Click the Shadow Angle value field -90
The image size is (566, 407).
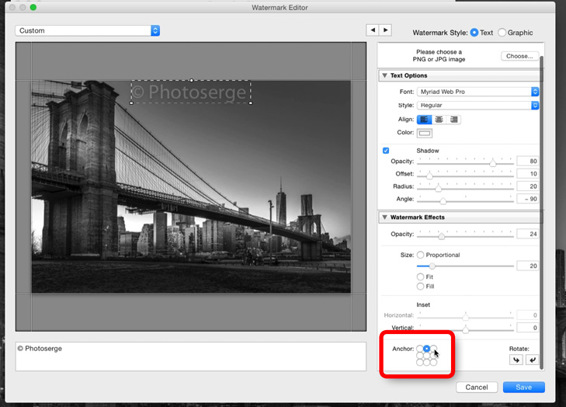528,199
